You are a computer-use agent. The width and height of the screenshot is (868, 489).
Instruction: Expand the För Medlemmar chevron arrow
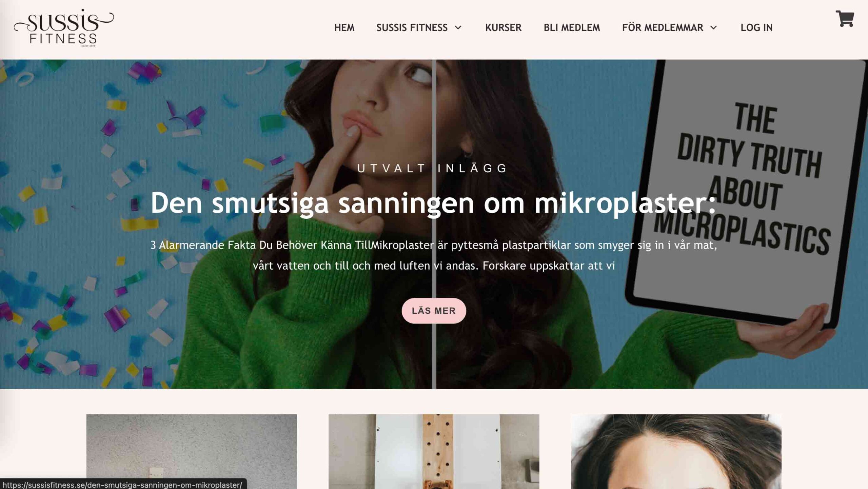click(x=713, y=27)
